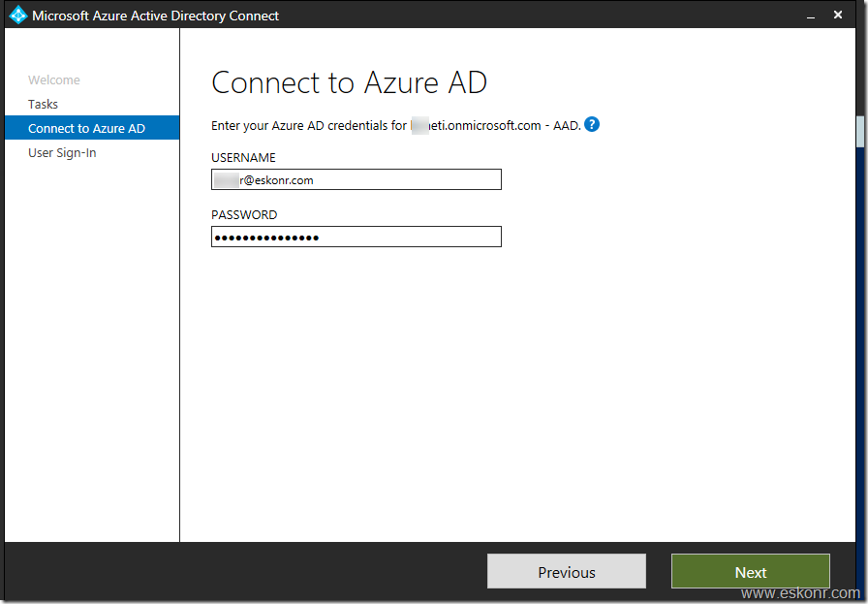
Task: Close the Azure AD Connect window
Action: click(x=838, y=15)
